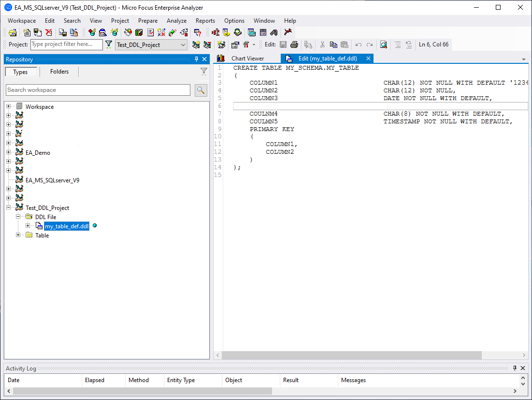The height and width of the screenshot is (400, 532).
Task: Click the editor horizontal scrollbar thumb
Action: pyautogui.click(x=352, y=356)
